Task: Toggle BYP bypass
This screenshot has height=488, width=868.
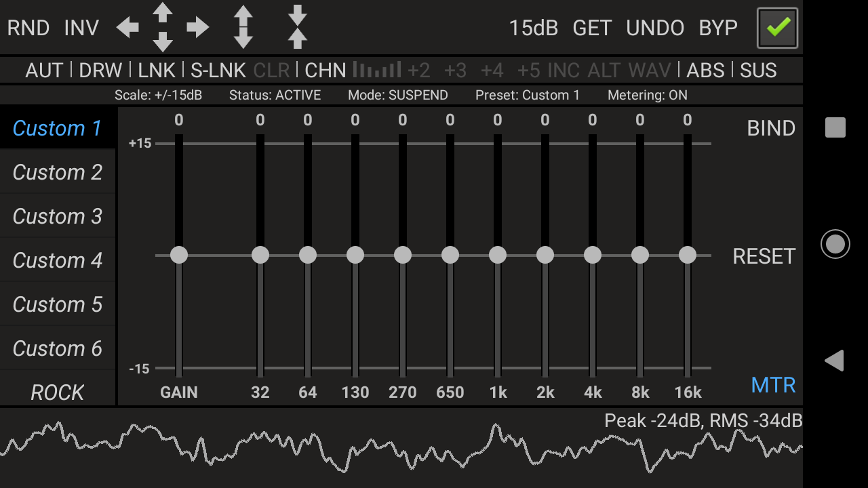Action: (718, 28)
